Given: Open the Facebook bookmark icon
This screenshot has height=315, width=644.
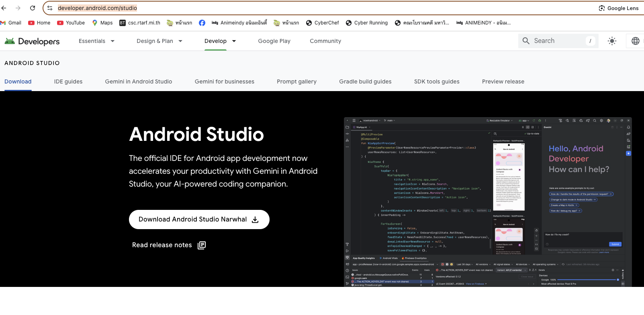Looking at the screenshot, I should pos(202,23).
